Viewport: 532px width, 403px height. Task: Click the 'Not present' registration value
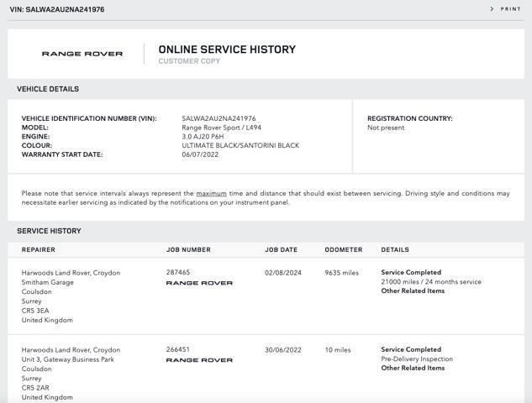pyautogui.click(x=386, y=128)
